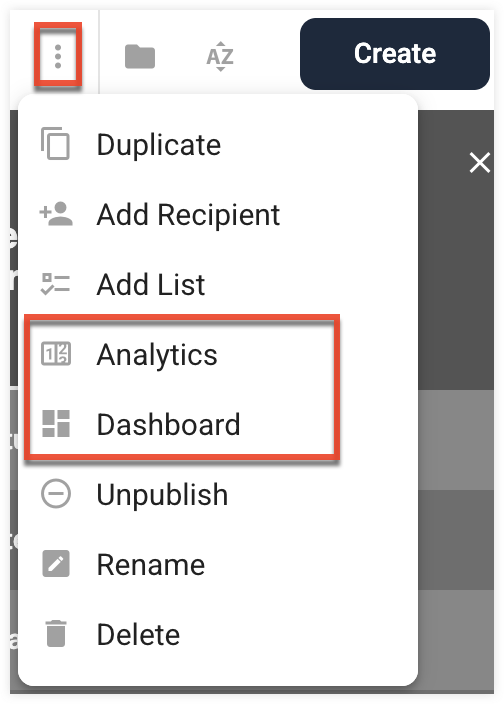Select Duplicate from the menu

218,145
